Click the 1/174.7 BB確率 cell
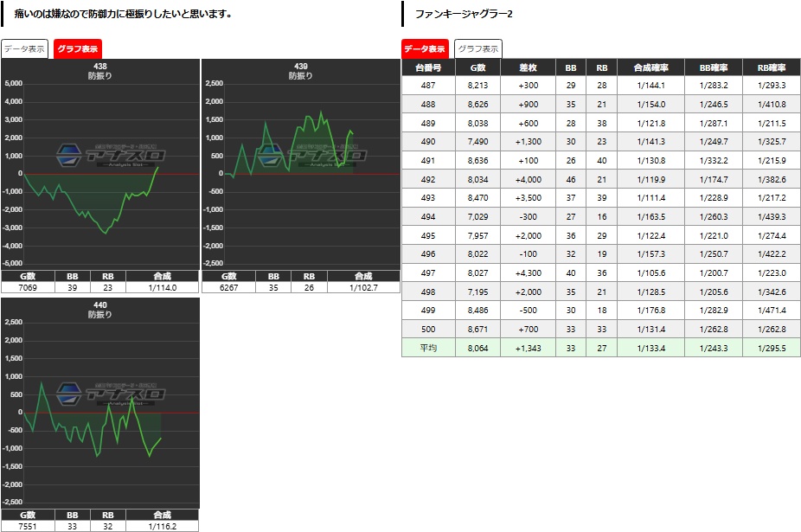Image resolution: width=801 pixels, height=532 pixels. [714, 179]
